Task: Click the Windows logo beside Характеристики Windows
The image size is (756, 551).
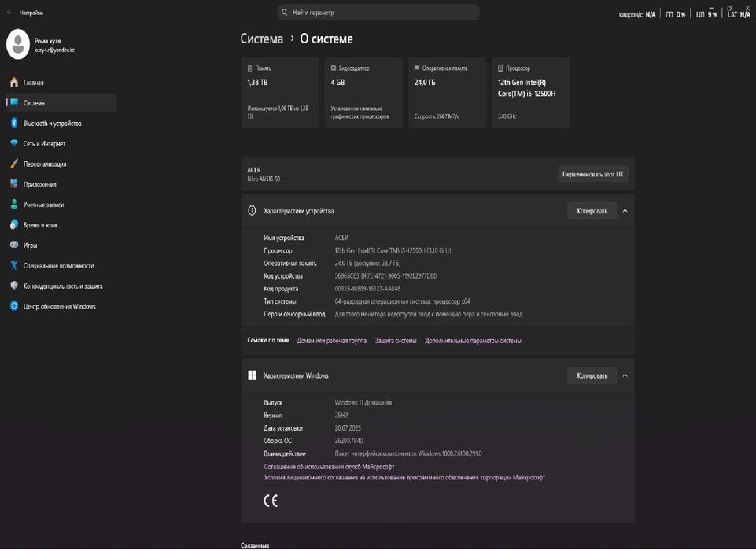Action: pyautogui.click(x=252, y=375)
